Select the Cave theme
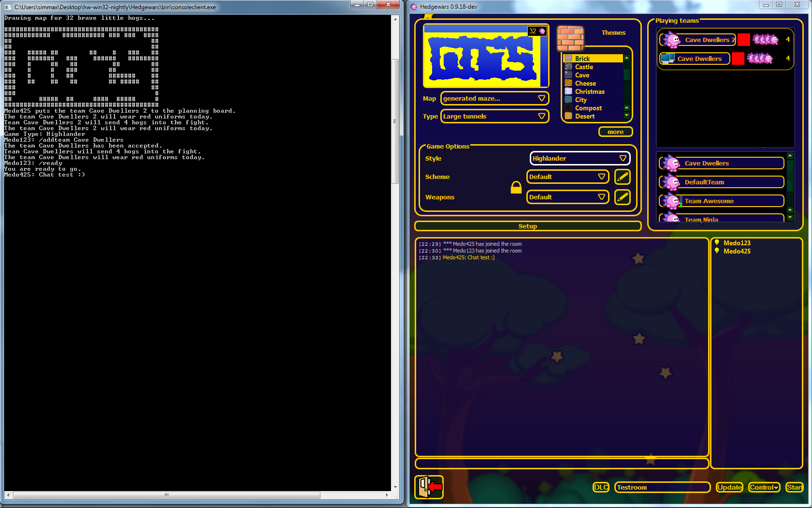 click(593, 75)
